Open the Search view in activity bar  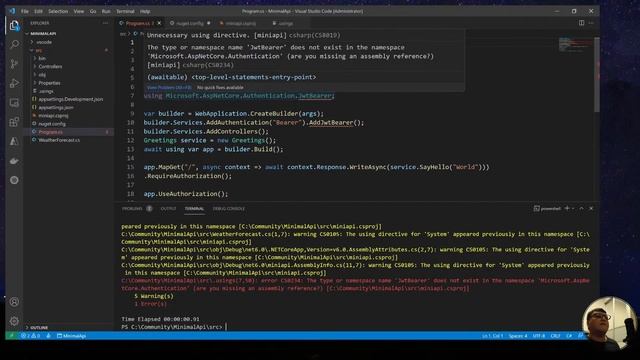[x=14, y=44]
